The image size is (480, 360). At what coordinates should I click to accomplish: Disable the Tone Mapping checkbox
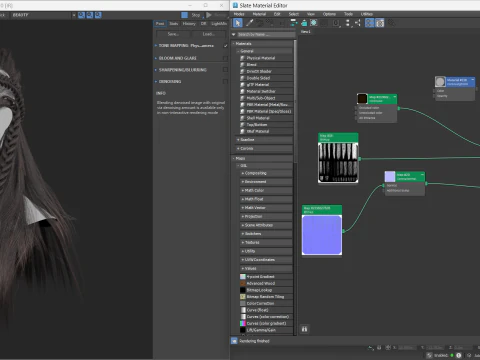(x=225, y=46)
